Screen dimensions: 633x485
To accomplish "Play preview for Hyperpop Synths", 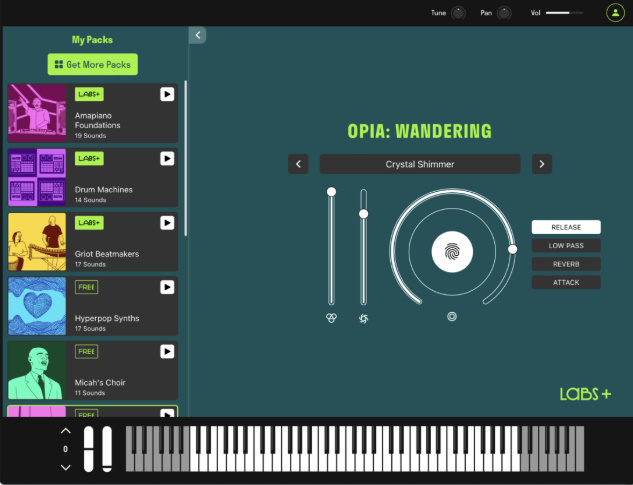I will click(167, 287).
